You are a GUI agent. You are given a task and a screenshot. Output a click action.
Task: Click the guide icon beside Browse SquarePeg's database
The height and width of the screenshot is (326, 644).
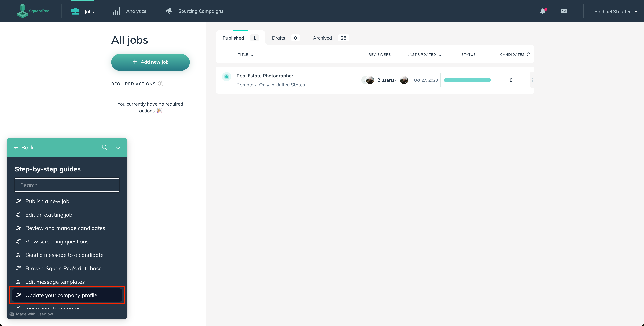pos(19,268)
